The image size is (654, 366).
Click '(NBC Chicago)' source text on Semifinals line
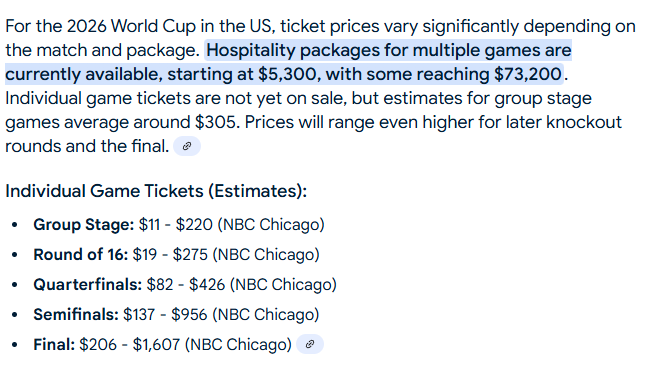click(266, 315)
